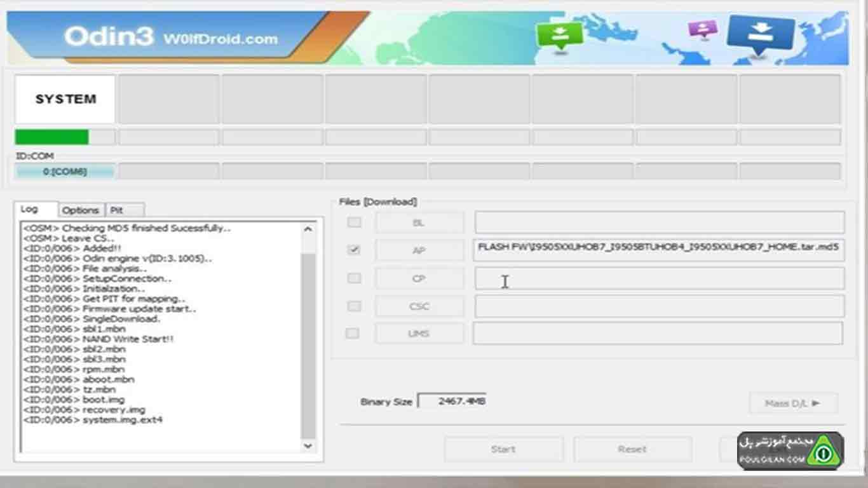
Task: Enable the CP file checkbox
Action: (354, 278)
